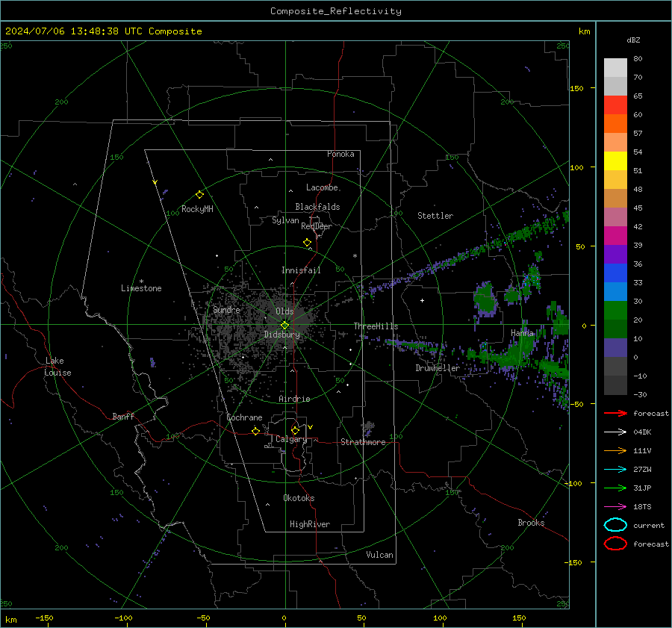Click the Banff city label

123,417
